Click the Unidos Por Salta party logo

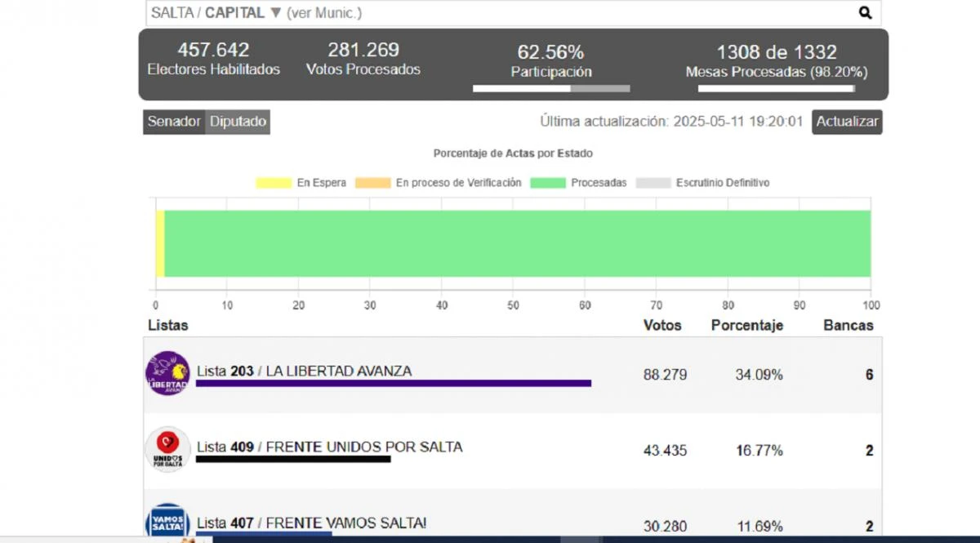(x=167, y=449)
